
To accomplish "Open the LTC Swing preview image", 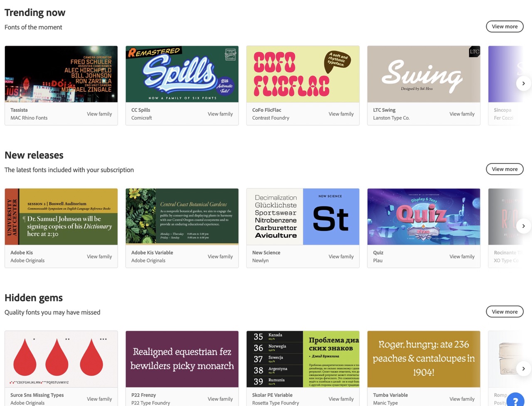I will pyautogui.click(x=424, y=74).
